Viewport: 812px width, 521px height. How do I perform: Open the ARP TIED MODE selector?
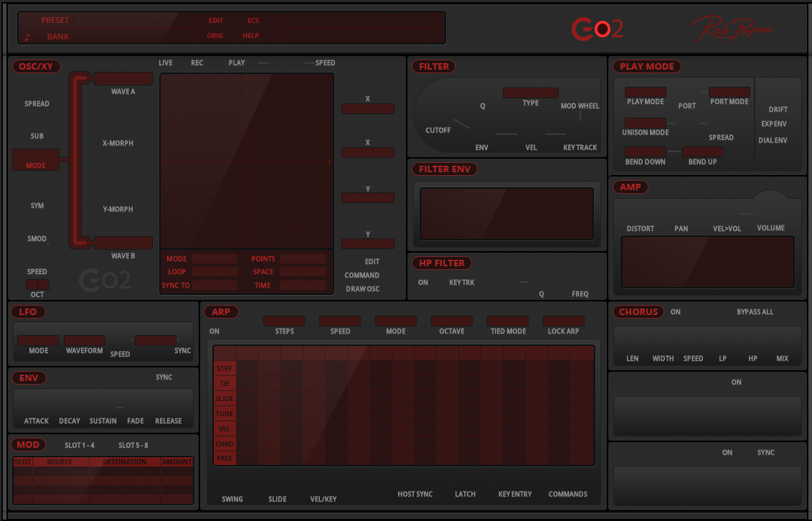tap(508, 321)
